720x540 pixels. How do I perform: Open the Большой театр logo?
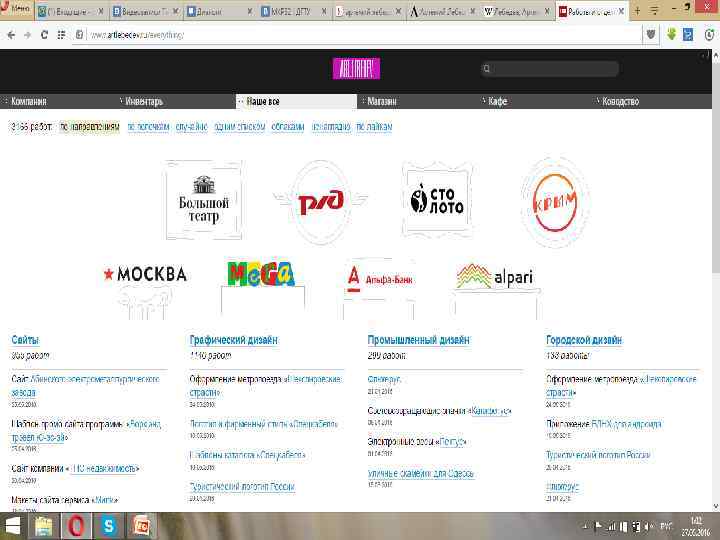[204, 200]
